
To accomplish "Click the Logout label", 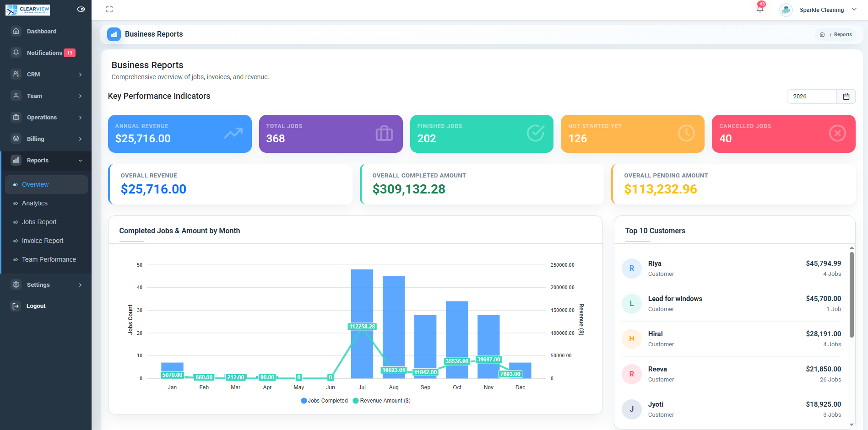I will click(36, 306).
